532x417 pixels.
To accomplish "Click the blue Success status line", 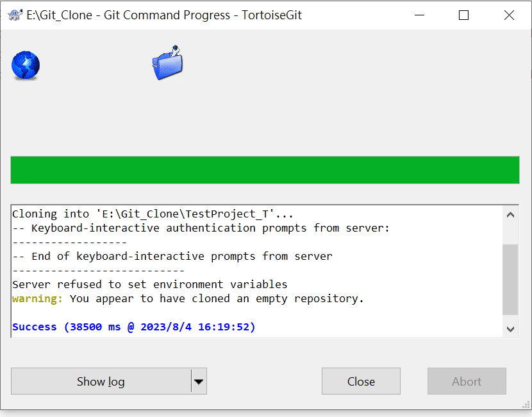I will [134, 327].
